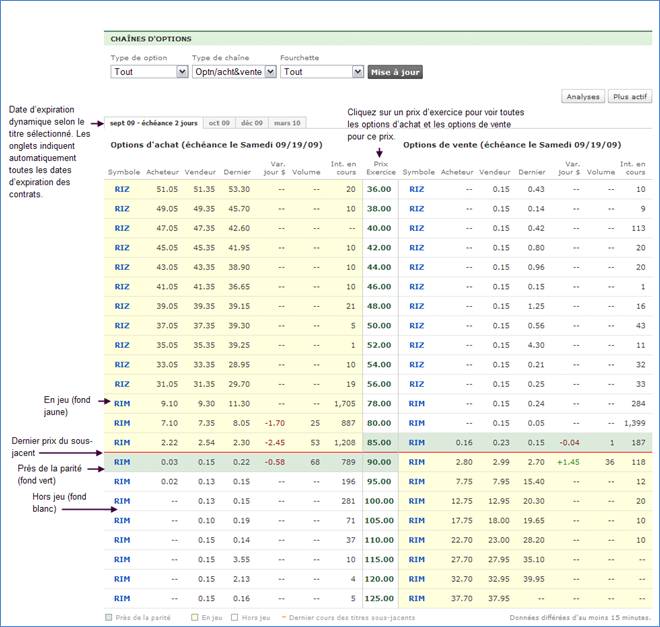Click the Analyses button

click(x=583, y=97)
